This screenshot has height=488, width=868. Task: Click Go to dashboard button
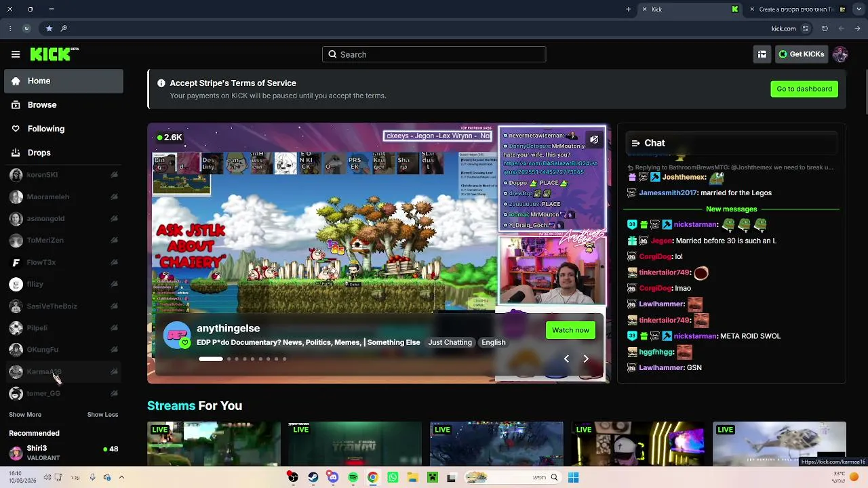pyautogui.click(x=804, y=89)
